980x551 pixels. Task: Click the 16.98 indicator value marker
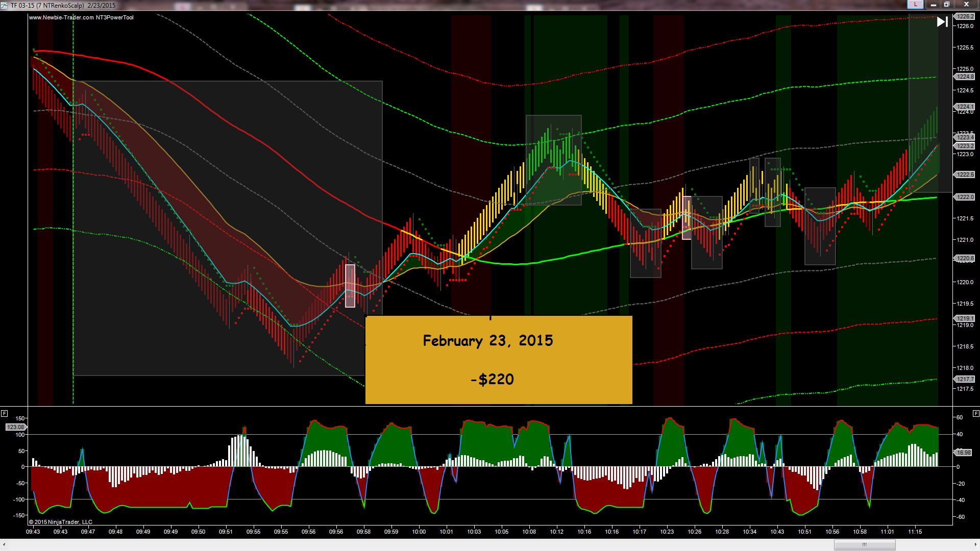coord(964,453)
